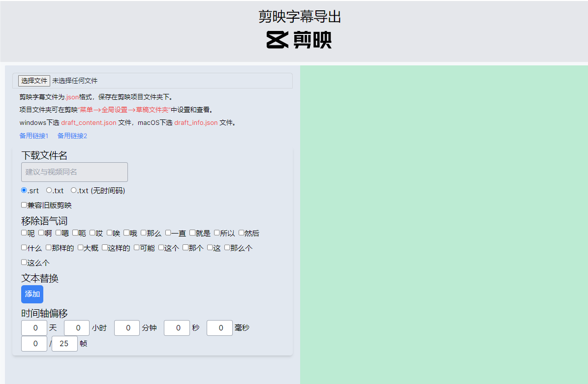Click the blue 添加 button
The height and width of the screenshot is (384, 588).
tap(32, 294)
